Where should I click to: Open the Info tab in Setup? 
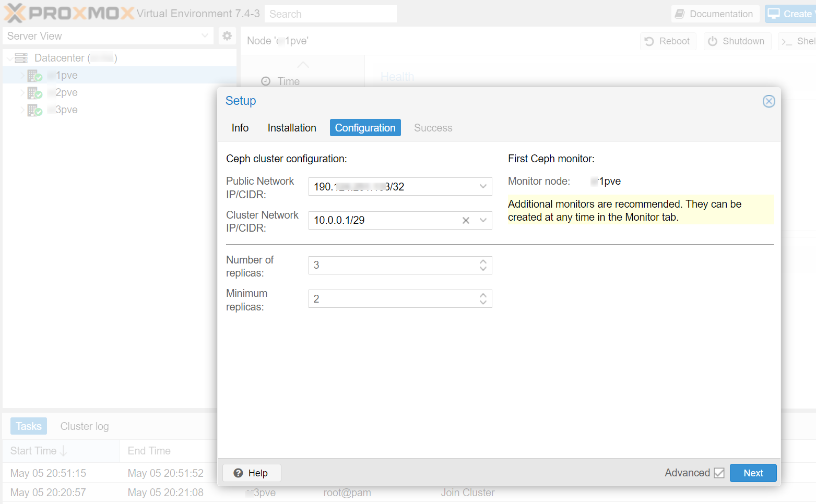coord(240,128)
